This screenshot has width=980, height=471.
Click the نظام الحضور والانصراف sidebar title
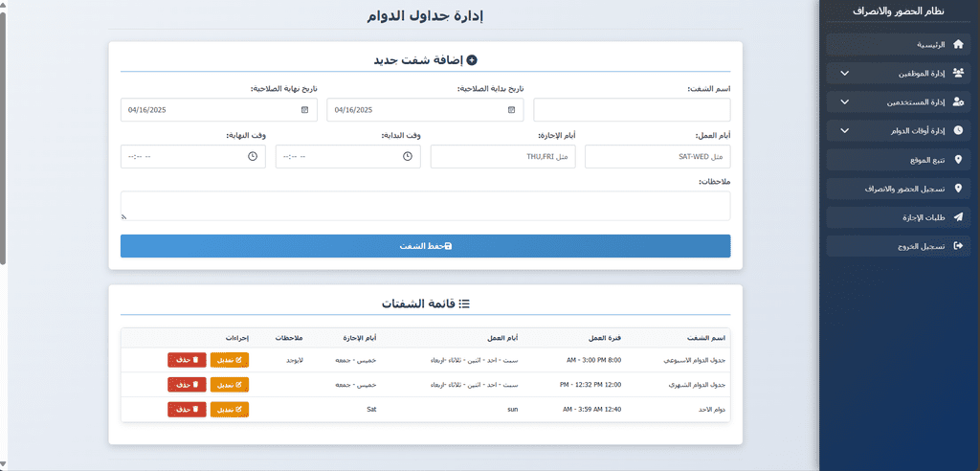point(900,10)
